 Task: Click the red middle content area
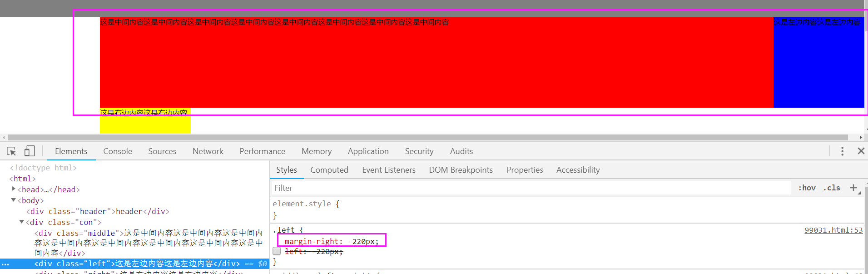436,62
